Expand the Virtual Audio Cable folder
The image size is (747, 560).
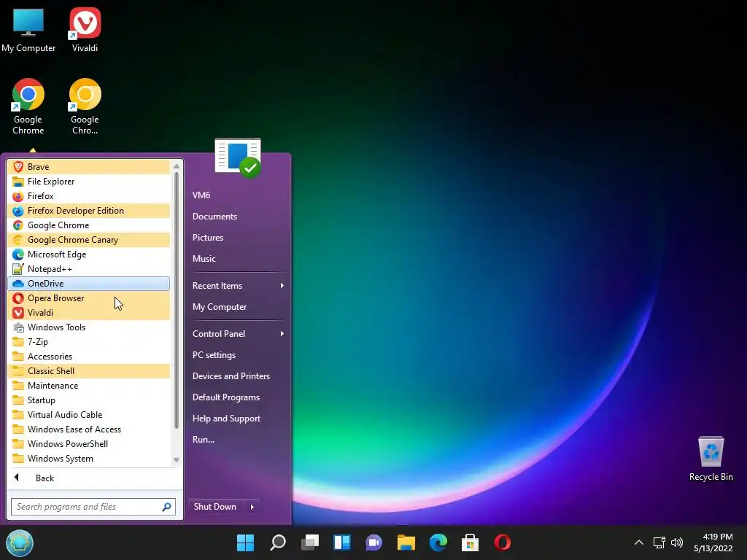tap(88, 415)
